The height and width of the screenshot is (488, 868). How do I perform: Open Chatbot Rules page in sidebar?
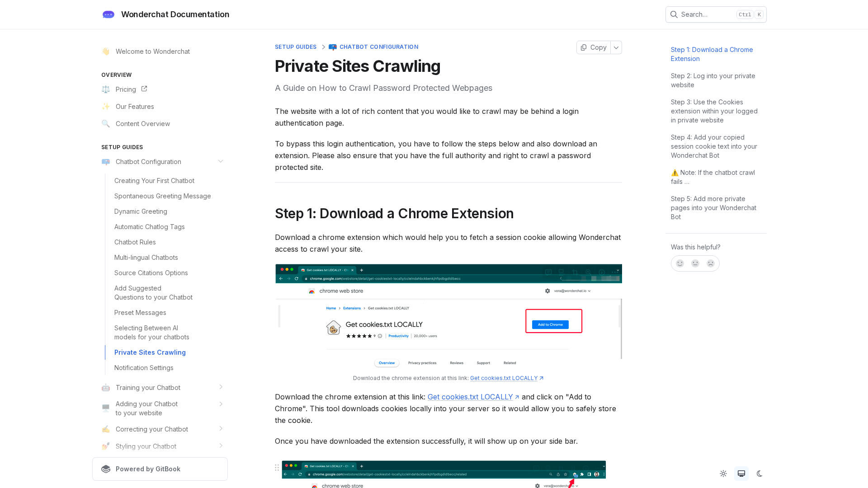pos(135,242)
